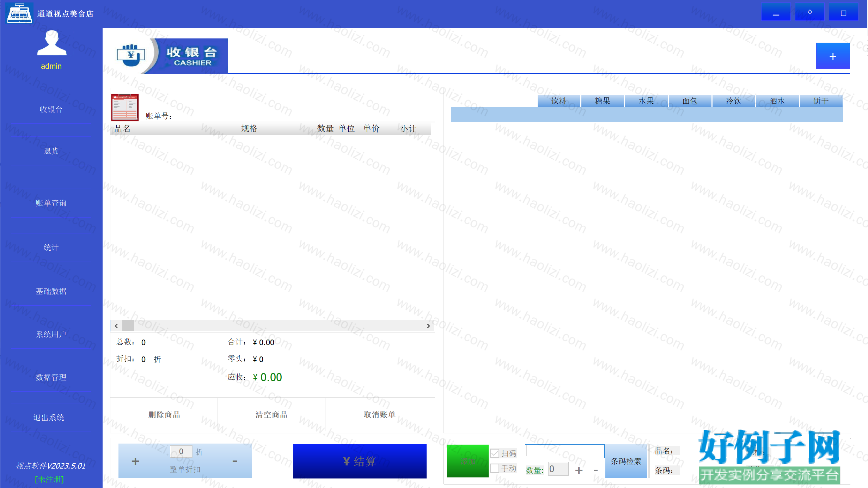868x488 pixels.
Task: Click the green 添加 button
Action: tap(468, 461)
